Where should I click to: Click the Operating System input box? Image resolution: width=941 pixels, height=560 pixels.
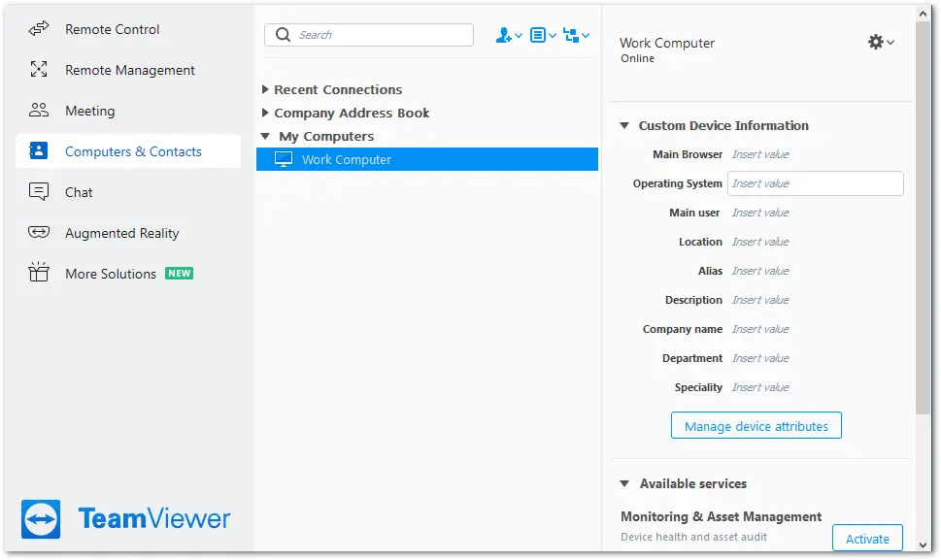tap(816, 183)
